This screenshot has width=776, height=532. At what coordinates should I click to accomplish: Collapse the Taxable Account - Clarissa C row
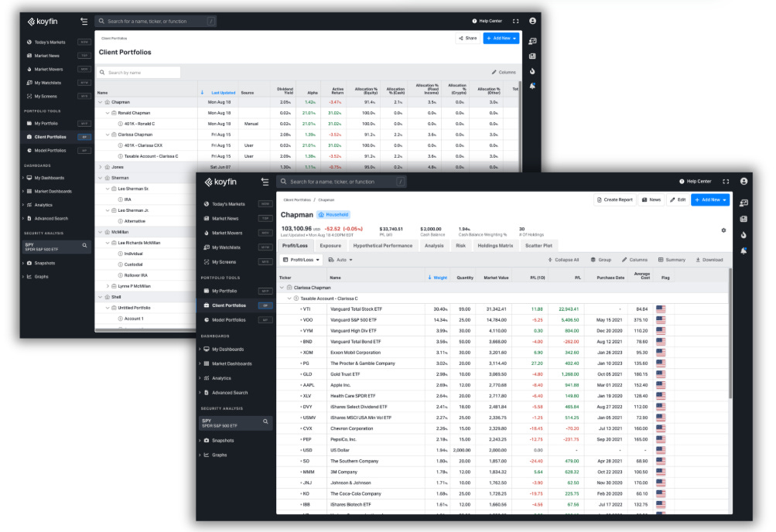click(x=289, y=298)
